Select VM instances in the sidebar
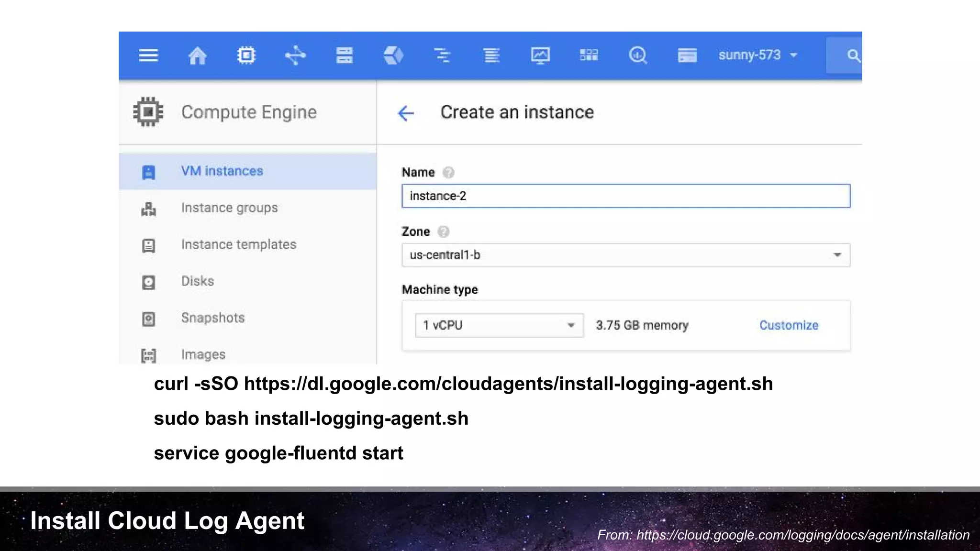 click(x=222, y=171)
